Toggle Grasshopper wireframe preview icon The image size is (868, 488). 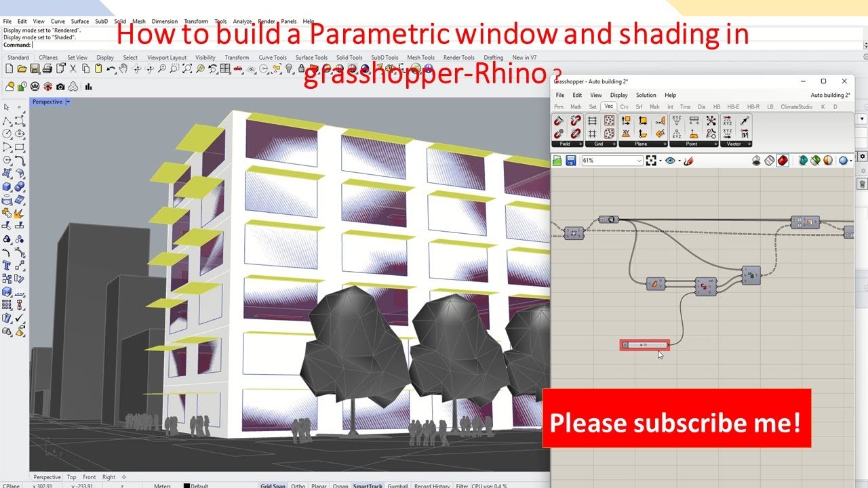coord(770,161)
